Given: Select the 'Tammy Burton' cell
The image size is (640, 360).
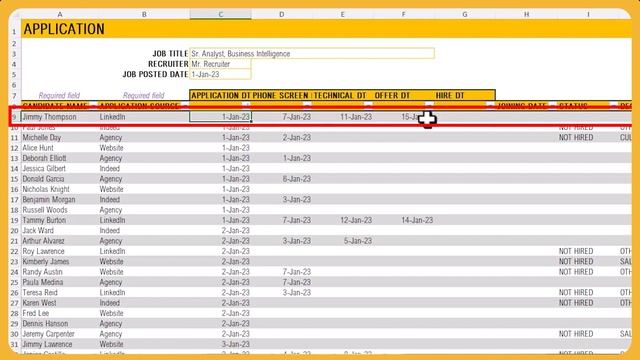Looking at the screenshot, I should (60, 220).
